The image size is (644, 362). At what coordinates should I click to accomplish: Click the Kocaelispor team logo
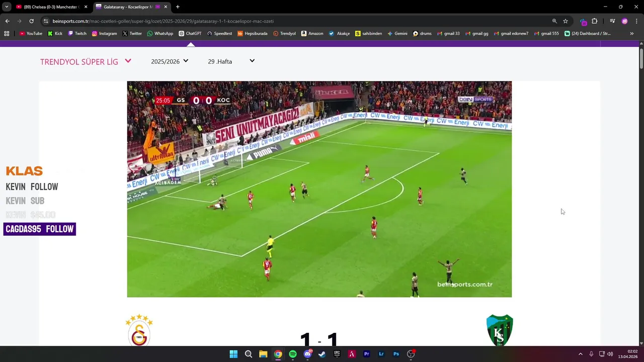[500, 330]
